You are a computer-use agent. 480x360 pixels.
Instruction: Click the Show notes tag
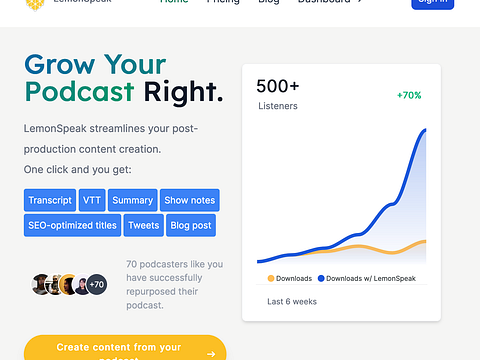click(190, 200)
